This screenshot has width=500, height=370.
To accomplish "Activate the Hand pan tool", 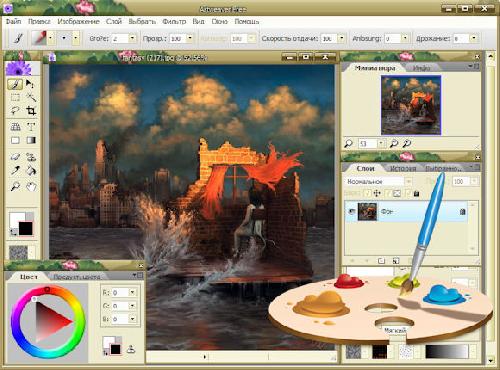I will [x=31, y=187].
